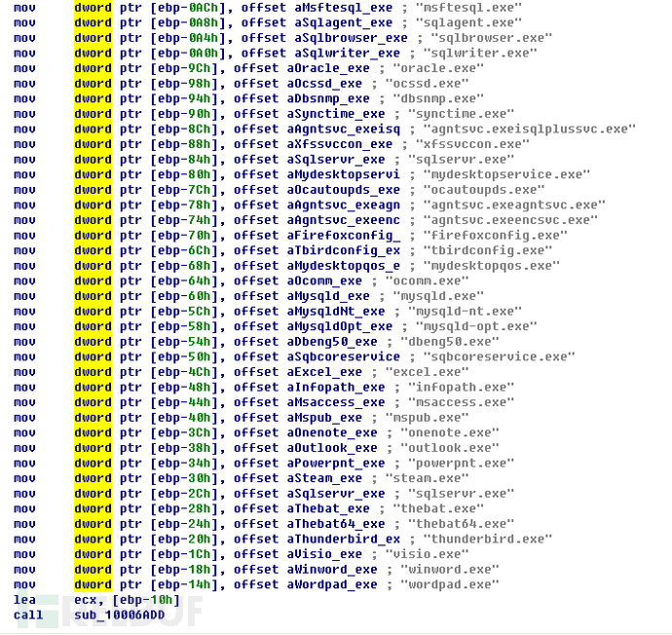Select the aThebat64_exe label
The width and height of the screenshot is (672, 635).
tap(336, 524)
